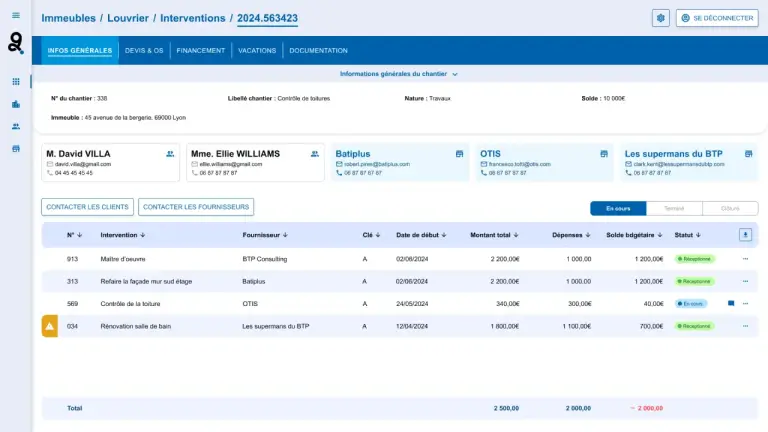
Task: Click Refaire la façade mur sud étage
Action: [x=146, y=282]
